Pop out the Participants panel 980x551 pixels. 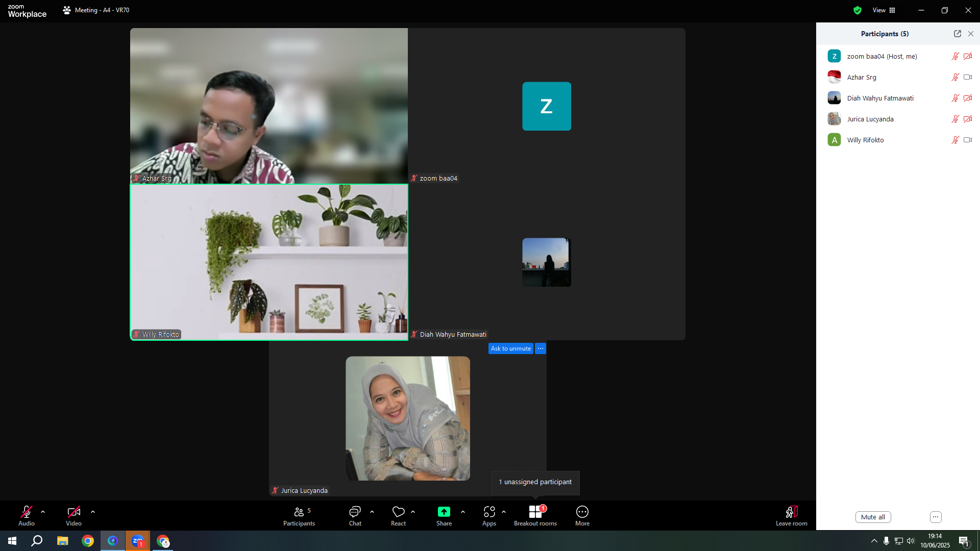tap(958, 34)
